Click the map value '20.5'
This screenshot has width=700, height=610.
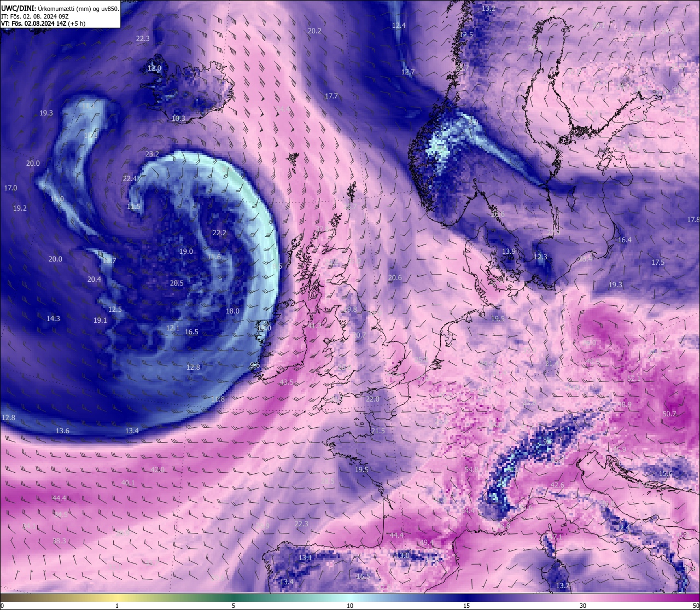177,283
